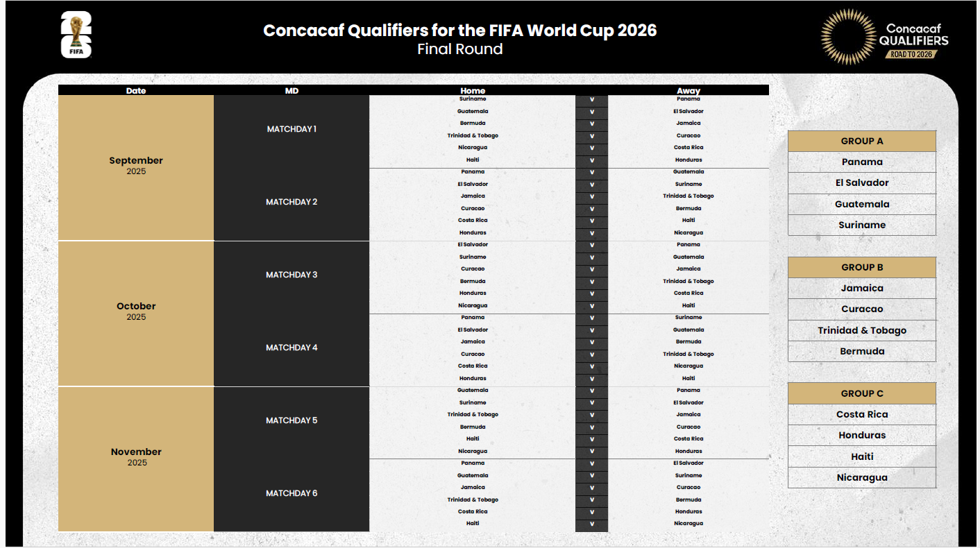Screen dimensions: 980x548
Task: Click the FIFA 26 trophy logo
Action: (x=76, y=35)
